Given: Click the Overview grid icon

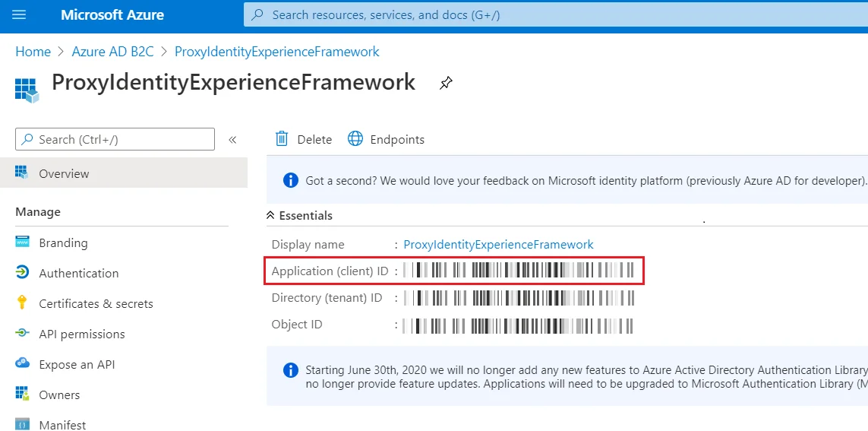Looking at the screenshot, I should pyautogui.click(x=22, y=173).
